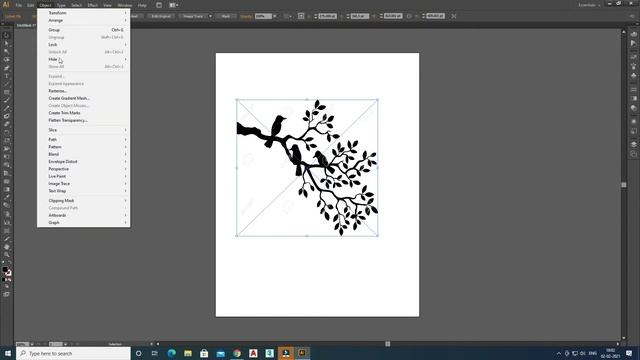Choose Create Gradient Mesh
The height and width of the screenshot is (360, 640).
pyautogui.click(x=84, y=98)
